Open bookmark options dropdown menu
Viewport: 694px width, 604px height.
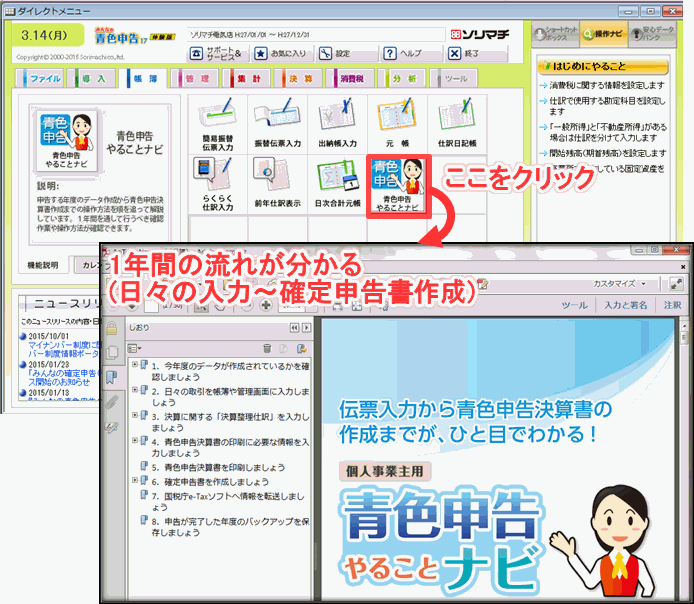tap(134, 348)
